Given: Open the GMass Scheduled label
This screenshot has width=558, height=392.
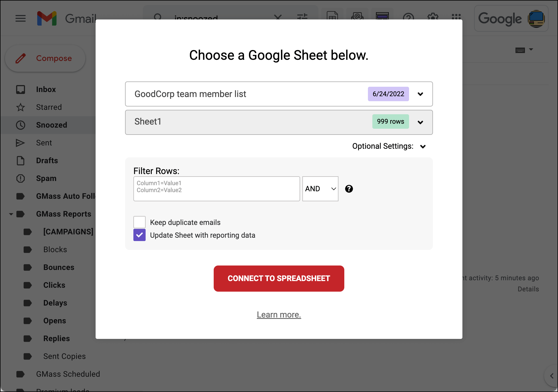Looking at the screenshot, I should 68,374.
